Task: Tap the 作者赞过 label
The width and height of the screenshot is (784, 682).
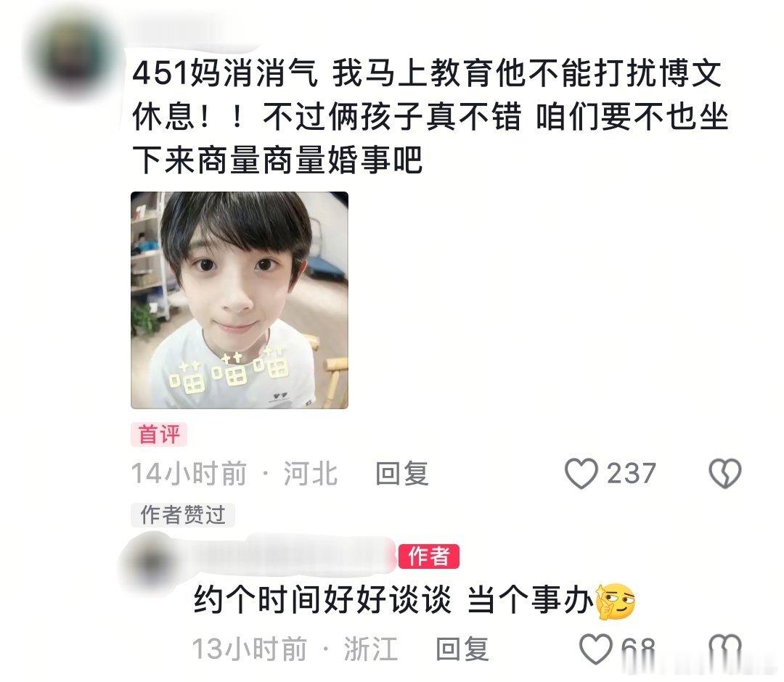Action: pyautogui.click(x=182, y=514)
